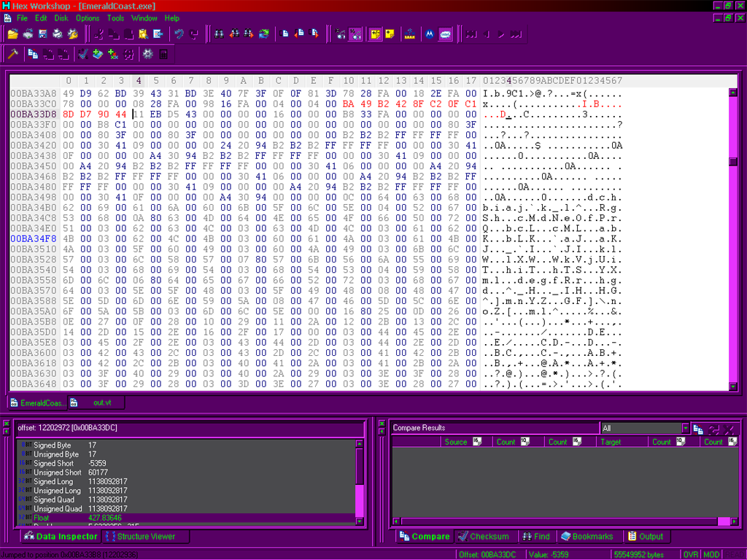This screenshot has height=560, width=747.
Task: Click the Print icon in toolbar
Action: (58, 34)
